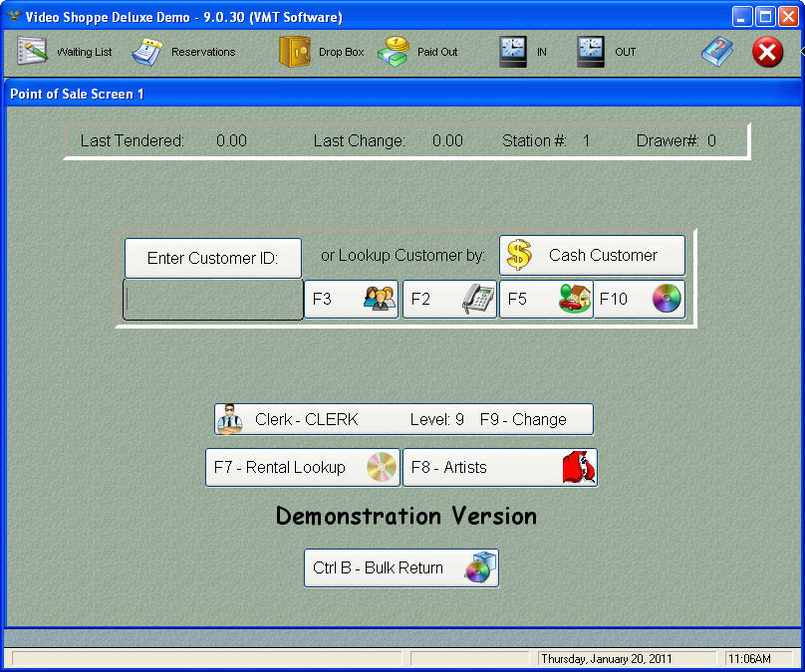This screenshot has height=672, width=805.
Task: Open the Waiting List notepad icon
Action: [x=33, y=52]
